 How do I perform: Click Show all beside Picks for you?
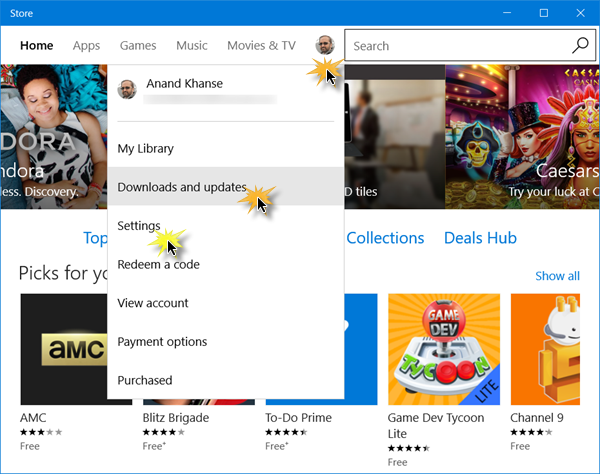(x=557, y=276)
